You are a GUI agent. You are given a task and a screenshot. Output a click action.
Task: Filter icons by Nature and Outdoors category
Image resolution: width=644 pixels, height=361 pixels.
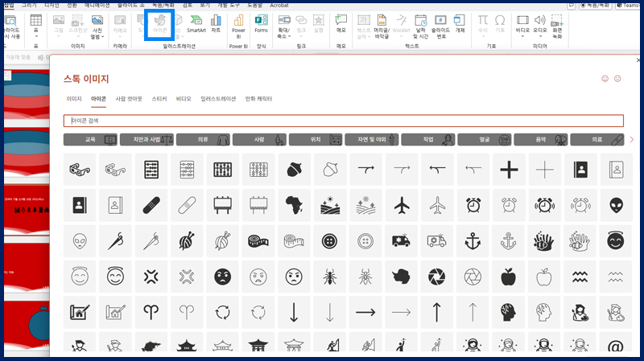pos(372,139)
